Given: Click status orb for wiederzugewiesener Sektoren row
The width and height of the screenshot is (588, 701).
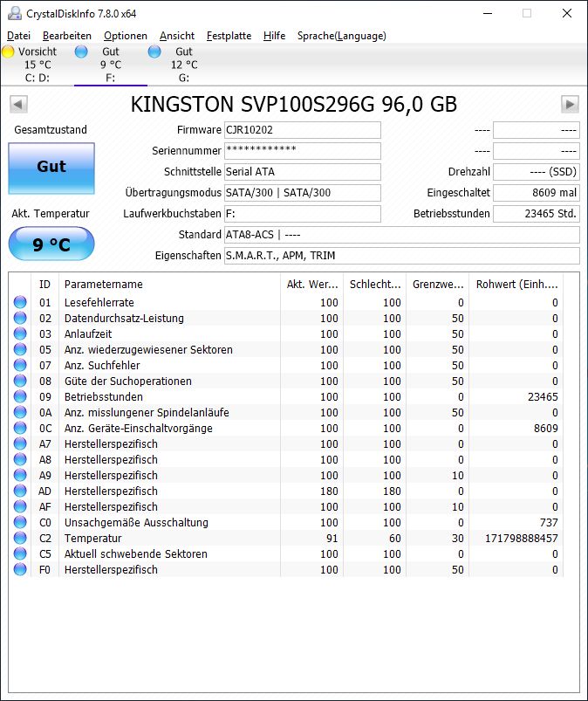Looking at the screenshot, I should [x=20, y=349].
